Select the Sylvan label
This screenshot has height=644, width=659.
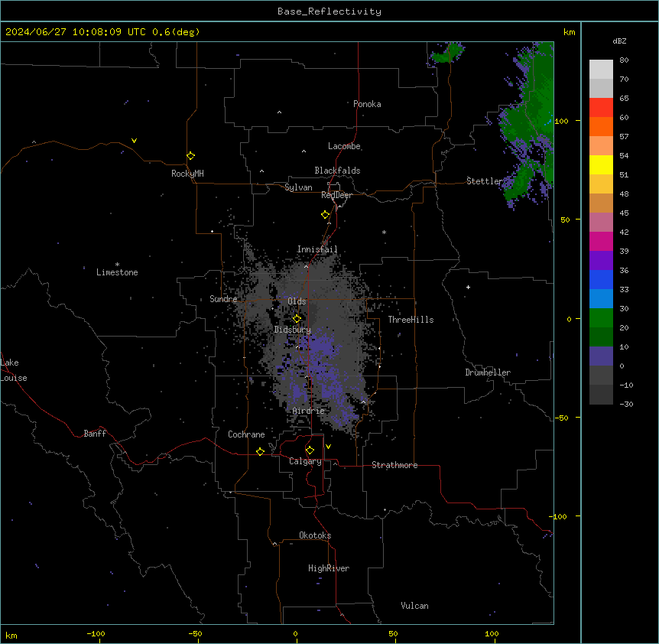point(298,187)
